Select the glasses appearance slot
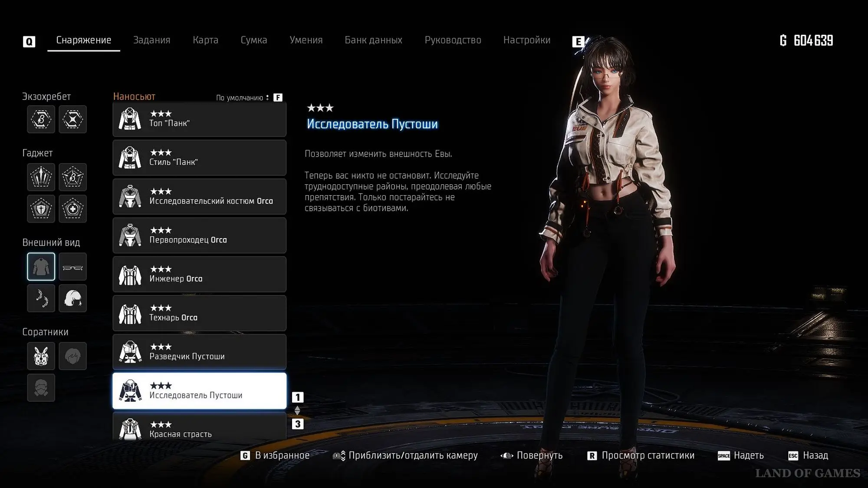868x488 pixels. point(72,266)
